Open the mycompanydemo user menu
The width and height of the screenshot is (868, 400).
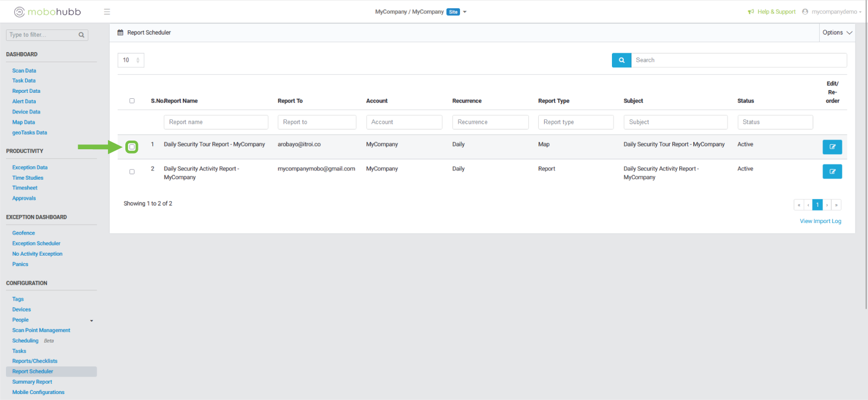point(834,11)
